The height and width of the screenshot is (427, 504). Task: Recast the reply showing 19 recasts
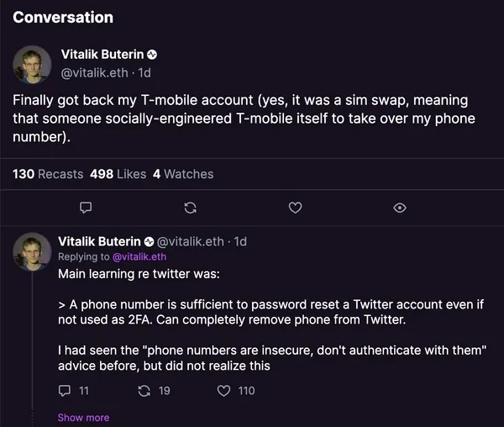point(144,390)
